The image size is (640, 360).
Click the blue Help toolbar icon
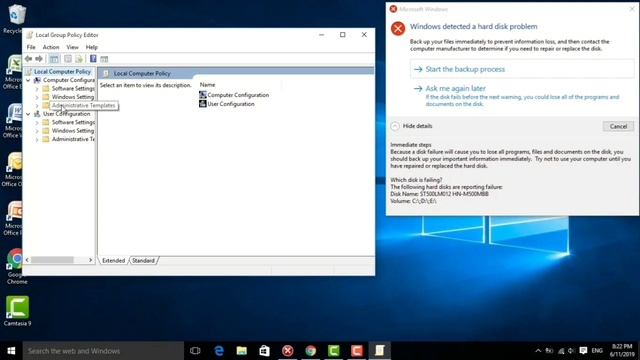point(93,59)
